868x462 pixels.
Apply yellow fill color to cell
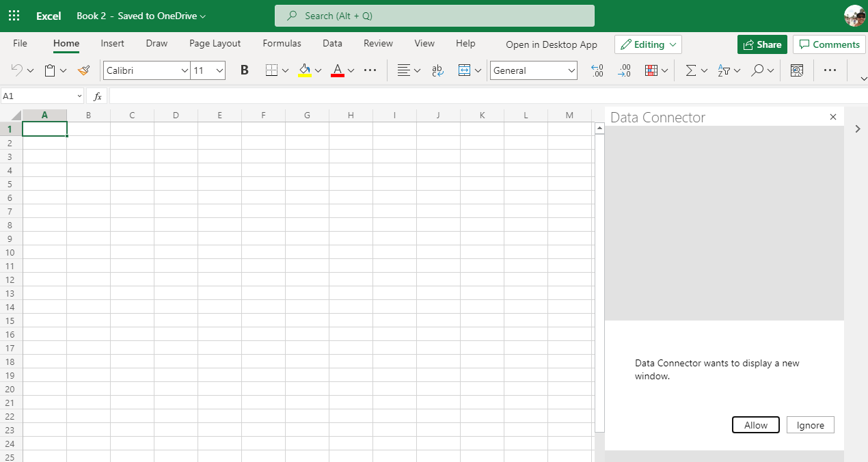click(304, 70)
